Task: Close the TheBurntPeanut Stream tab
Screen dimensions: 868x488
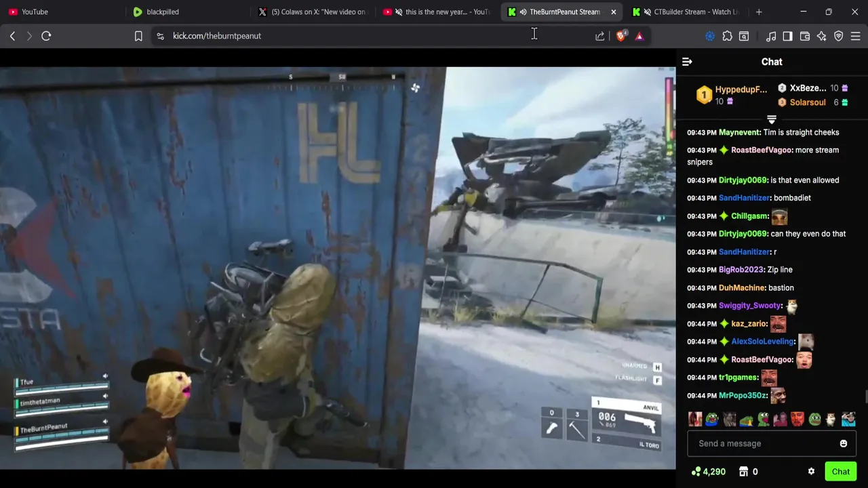Action: 614,12
